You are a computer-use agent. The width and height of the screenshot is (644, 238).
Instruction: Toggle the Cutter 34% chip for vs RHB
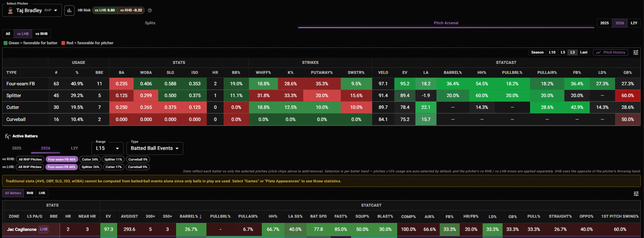point(90,159)
